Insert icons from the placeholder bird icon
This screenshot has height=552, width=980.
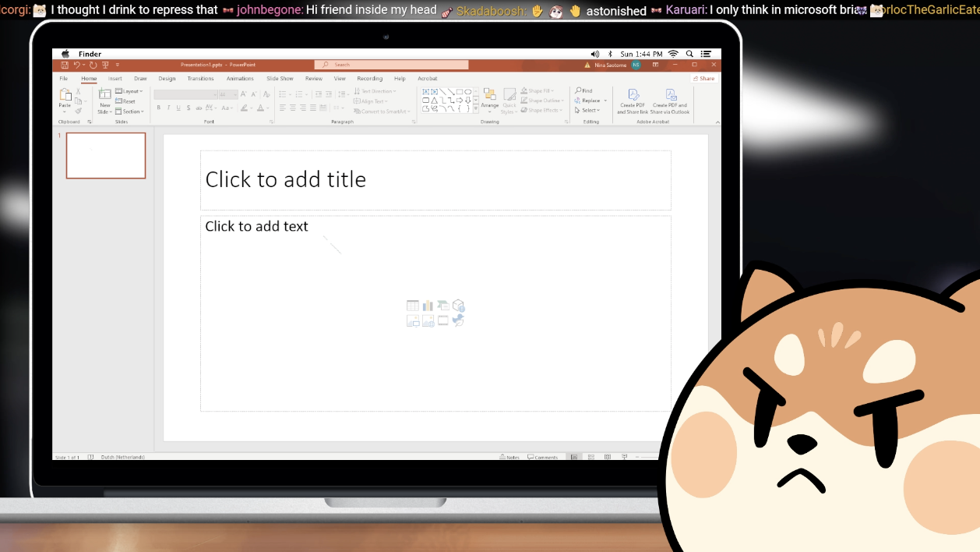point(459,320)
